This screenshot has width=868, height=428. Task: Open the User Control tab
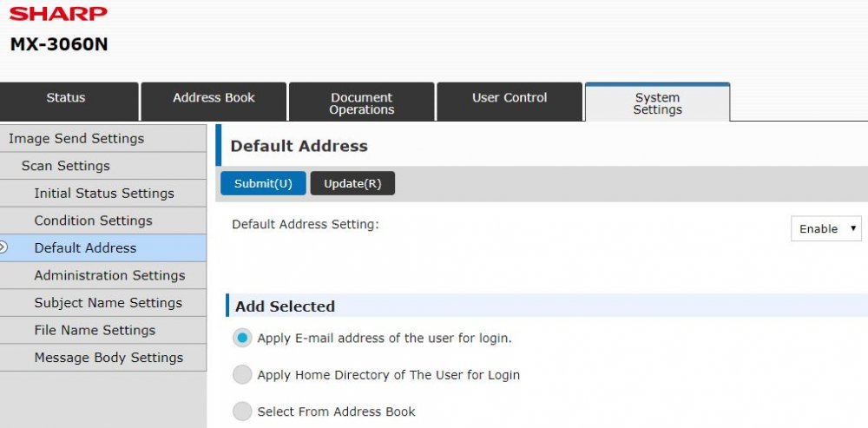(510, 98)
